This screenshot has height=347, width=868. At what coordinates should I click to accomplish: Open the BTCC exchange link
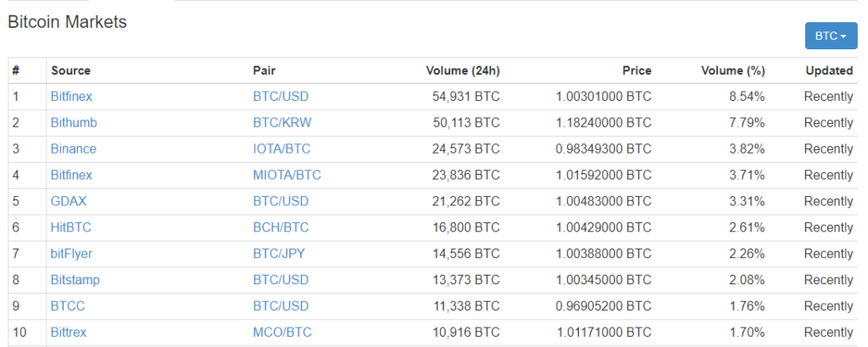pos(68,306)
